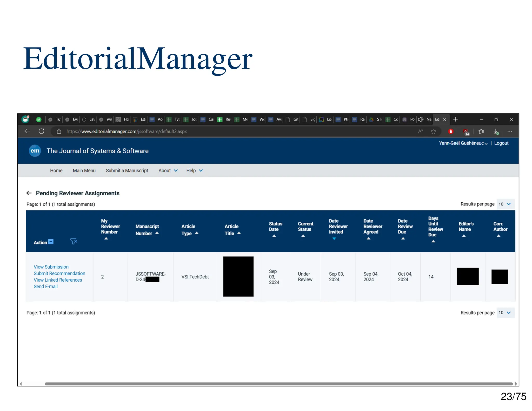The width and height of the screenshot is (532, 411).
Task: Click the Logout link
Action: click(x=501, y=143)
